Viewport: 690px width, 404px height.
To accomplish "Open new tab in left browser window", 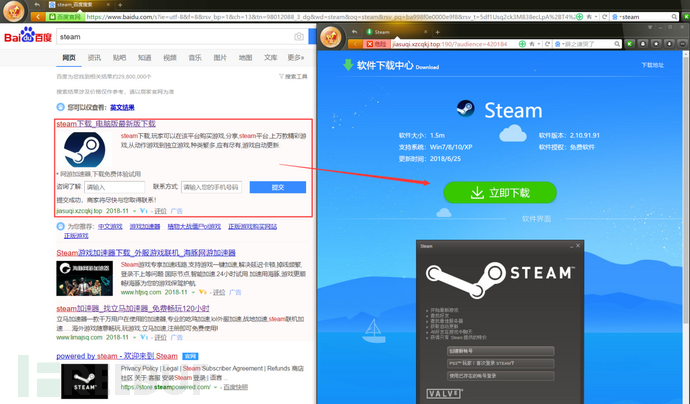I will [x=120, y=5].
